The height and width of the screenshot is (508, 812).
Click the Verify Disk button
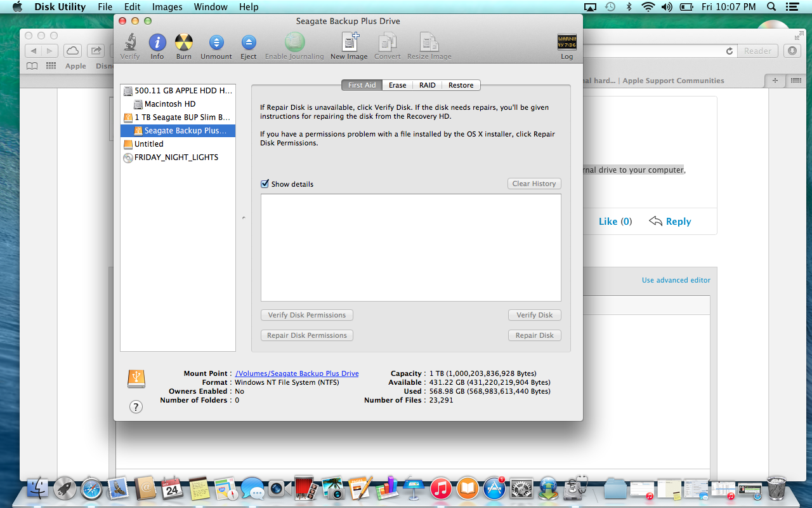[x=535, y=315]
